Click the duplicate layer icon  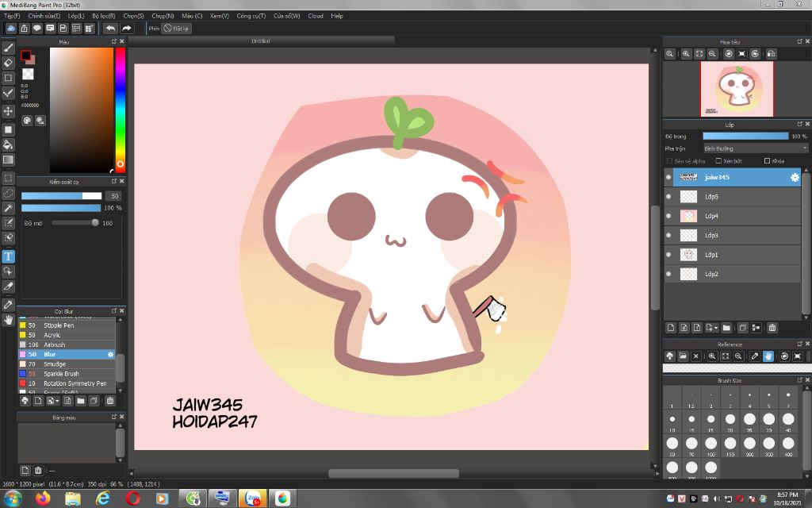pos(742,328)
